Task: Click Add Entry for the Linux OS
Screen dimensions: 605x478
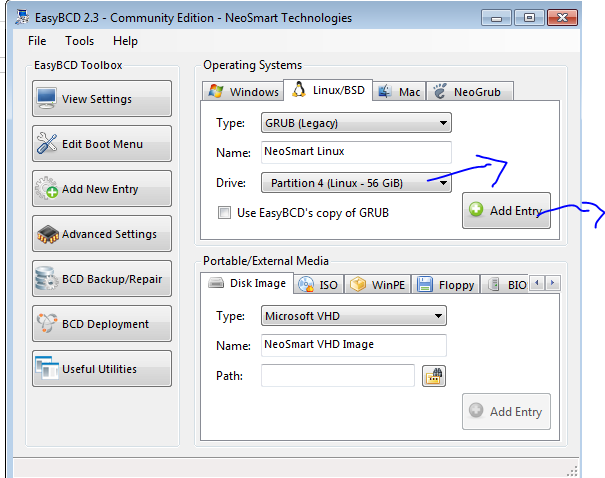Action: [506, 211]
